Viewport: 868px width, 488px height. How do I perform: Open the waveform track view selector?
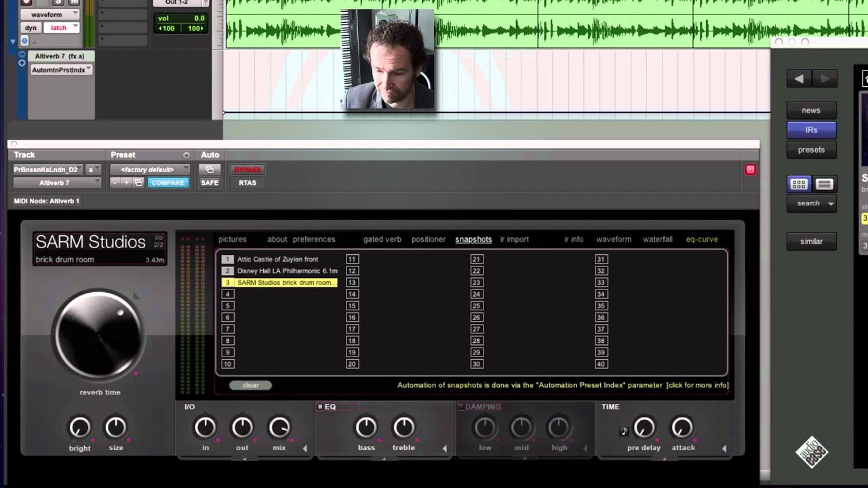(51, 14)
